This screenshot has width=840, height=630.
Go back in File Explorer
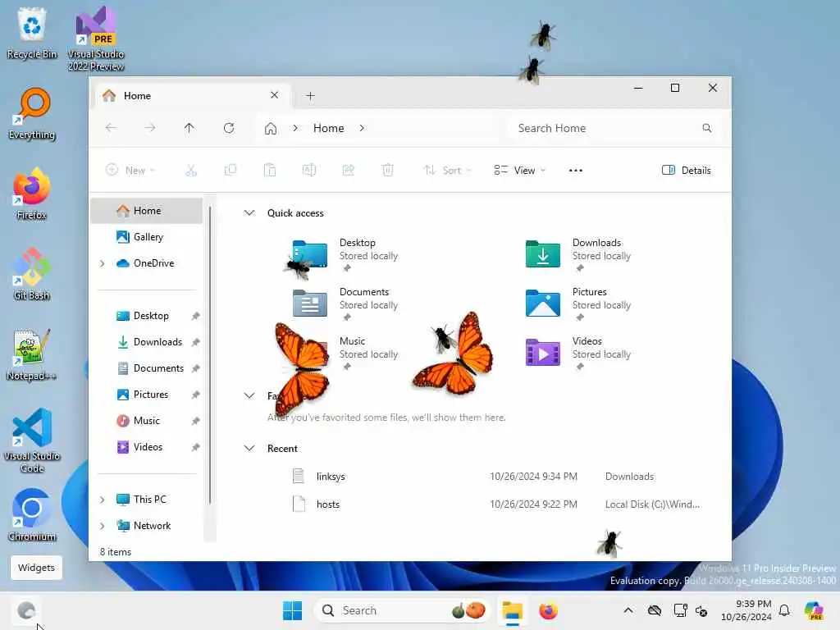111,128
